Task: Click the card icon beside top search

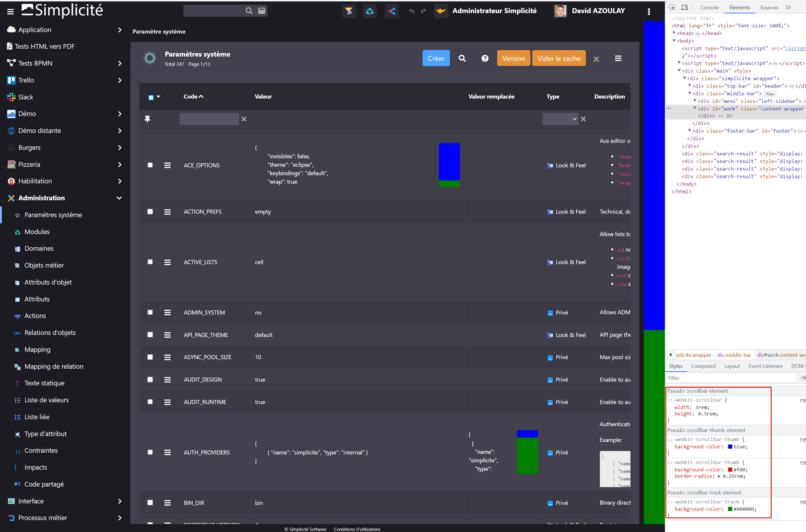Action: (262, 11)
